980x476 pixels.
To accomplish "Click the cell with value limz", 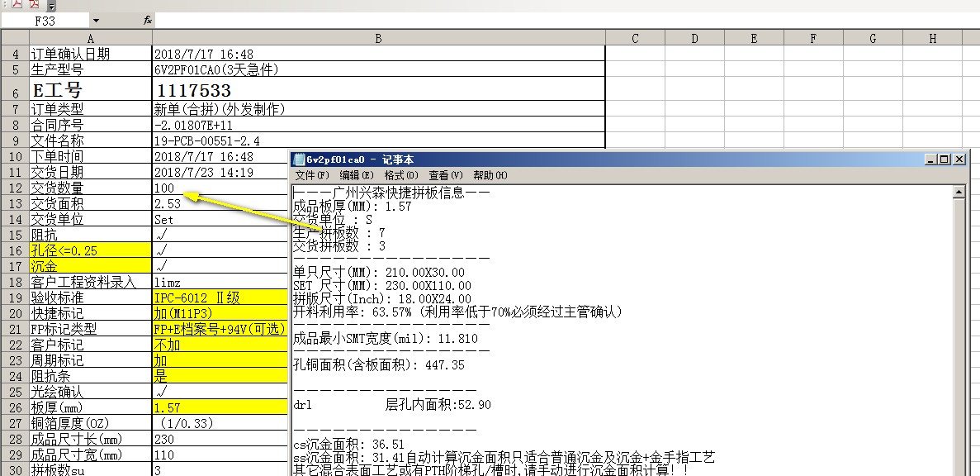I will tap(220, 282).
